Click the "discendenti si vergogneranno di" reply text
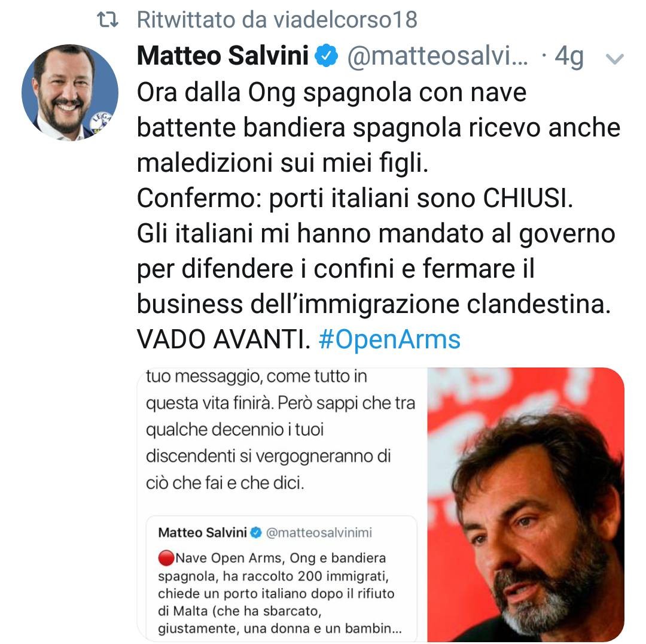 (268, 456)
